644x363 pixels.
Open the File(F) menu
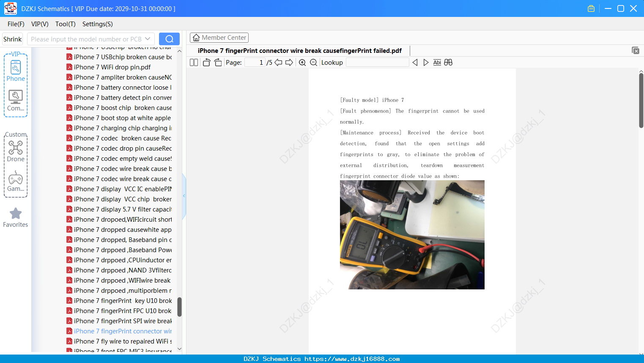coord(16,24)
